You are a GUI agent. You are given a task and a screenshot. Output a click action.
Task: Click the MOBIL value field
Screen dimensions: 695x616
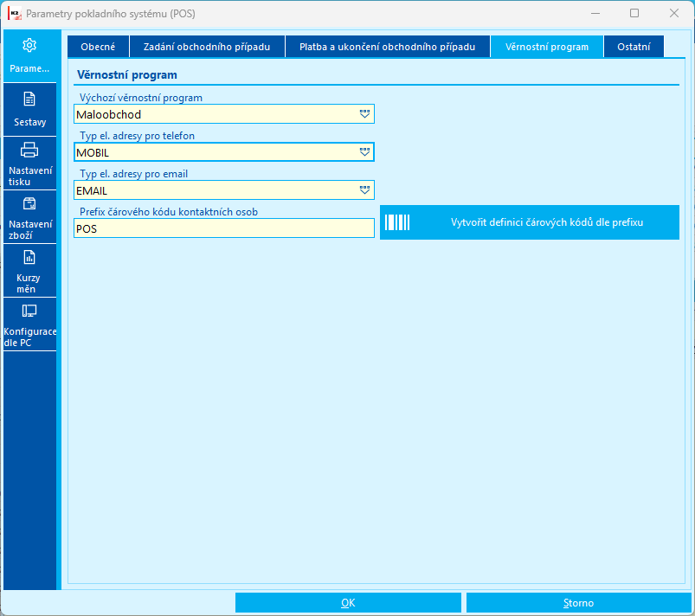[x=224, y=152]
